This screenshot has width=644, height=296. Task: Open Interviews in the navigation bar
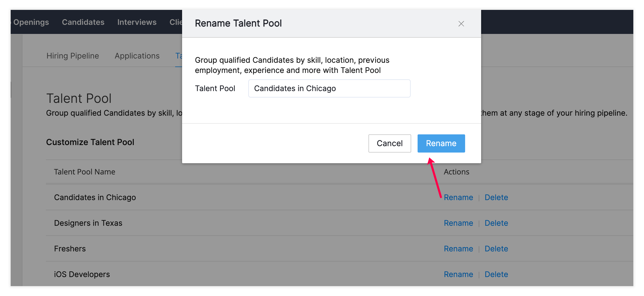(137, 22)
